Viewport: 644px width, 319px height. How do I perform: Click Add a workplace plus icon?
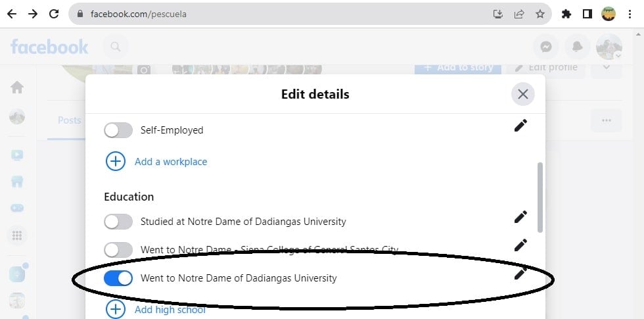(x=116, y=162)
